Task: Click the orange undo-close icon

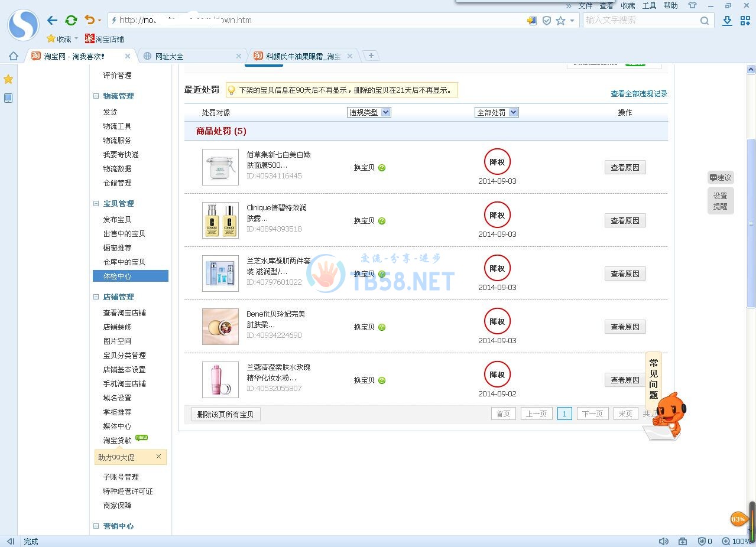Action: pyautogui.click(x=89, y=20)
